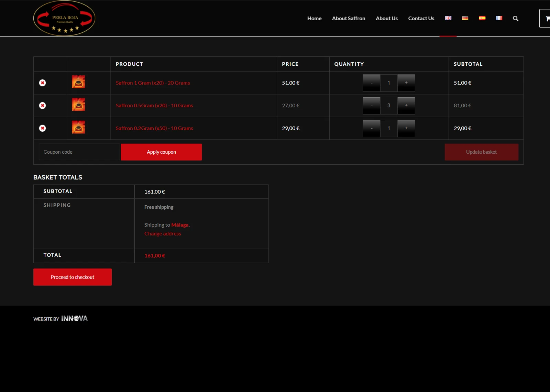Screen dimensions: 550x392
Task: Increase quantity of Saffron 0.5Gram (x20)
Action: [x=406, y=106]
